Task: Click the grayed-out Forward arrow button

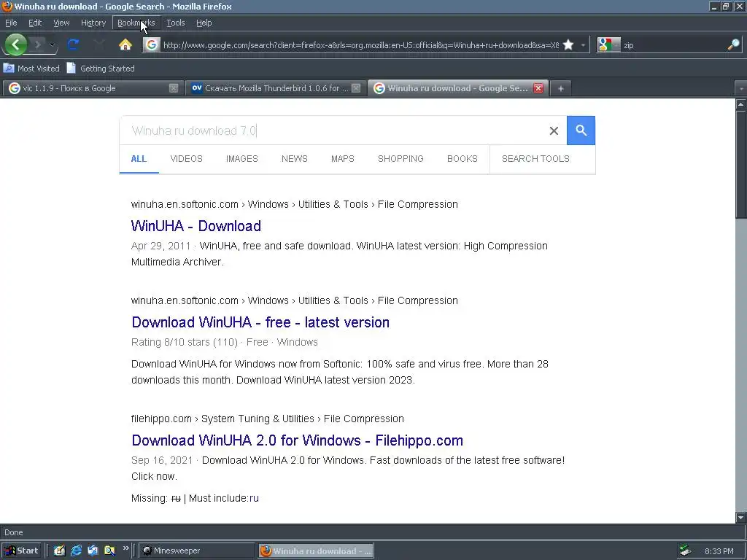Action: tap(38, 44)
